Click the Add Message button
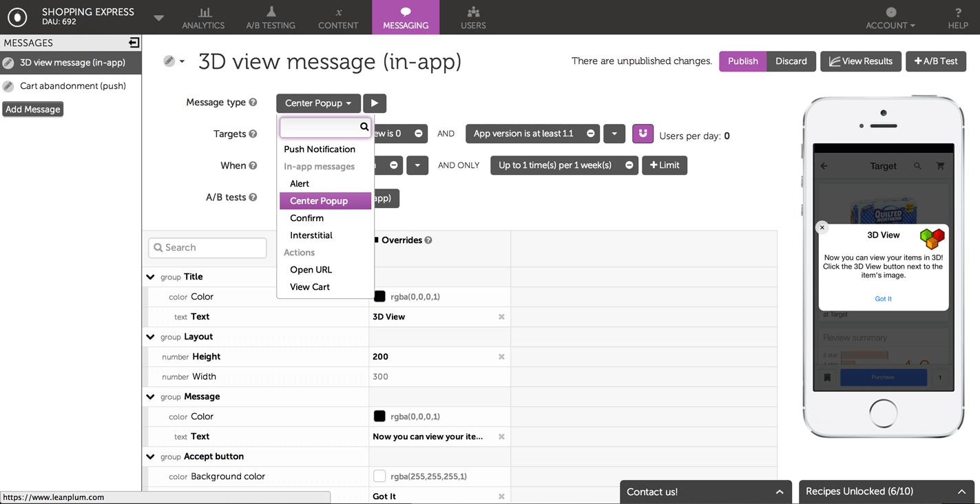980x504 pixels. 33,109
